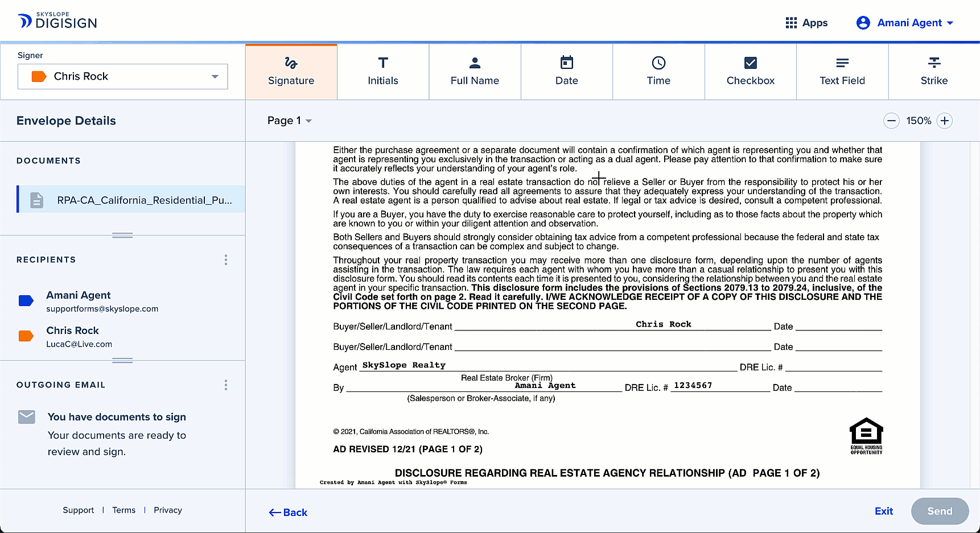This screenshot has height=533, width=980.
Task: Select the Date field tool
Action: pos(567,72)
